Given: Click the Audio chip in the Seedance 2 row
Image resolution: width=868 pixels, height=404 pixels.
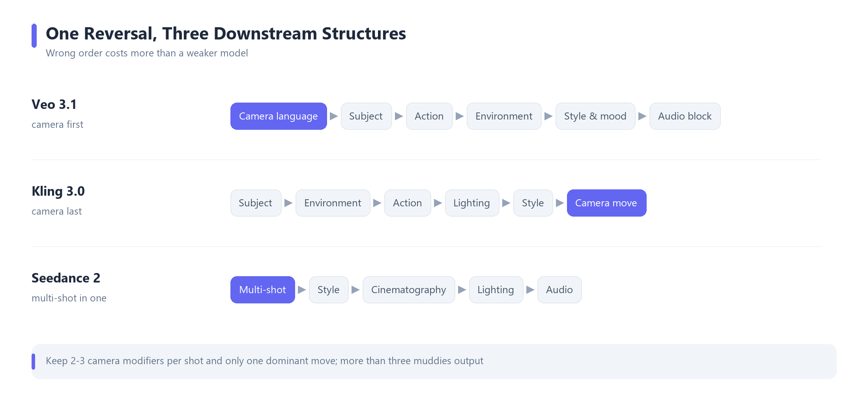Looking at the screenshot, I should [x=559, y=290].
